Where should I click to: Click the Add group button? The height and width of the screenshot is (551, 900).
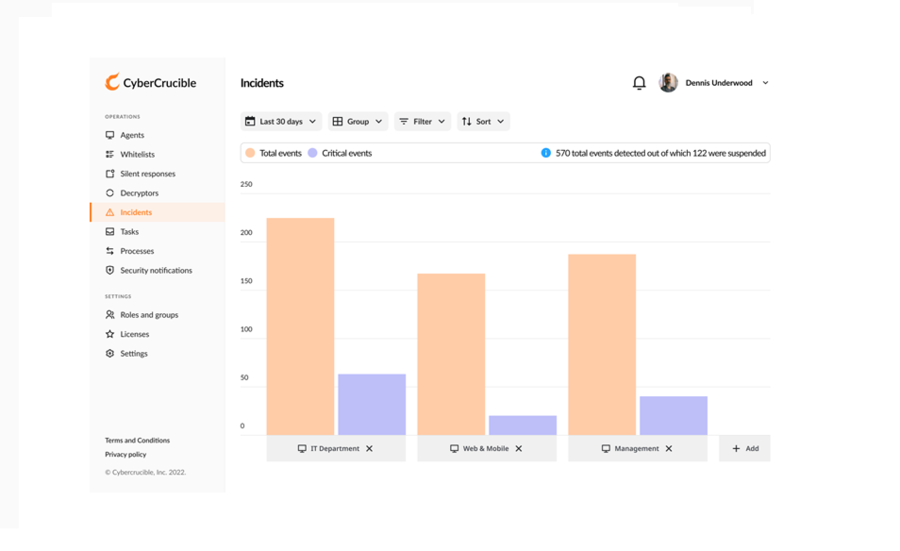745,449
